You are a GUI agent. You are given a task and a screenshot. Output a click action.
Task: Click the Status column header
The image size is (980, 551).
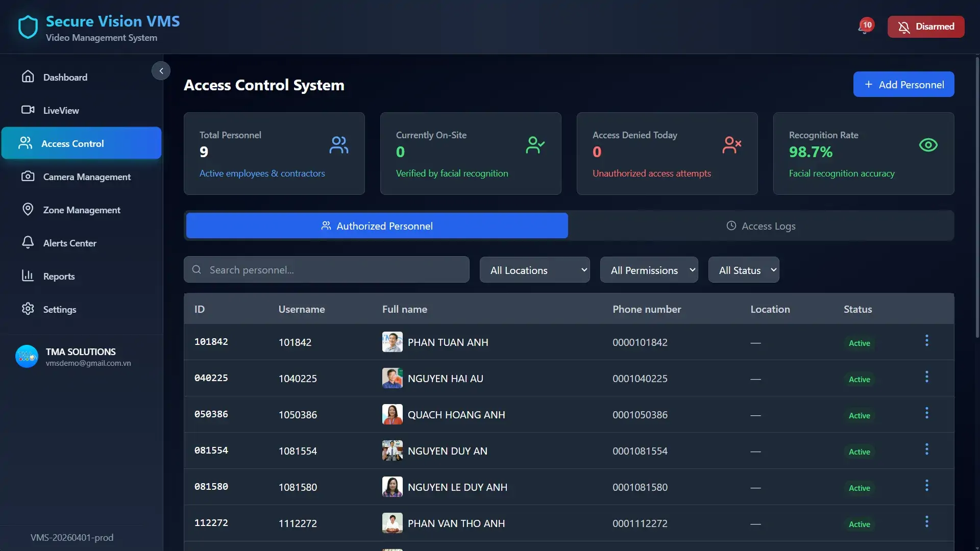tap(857, 309)
